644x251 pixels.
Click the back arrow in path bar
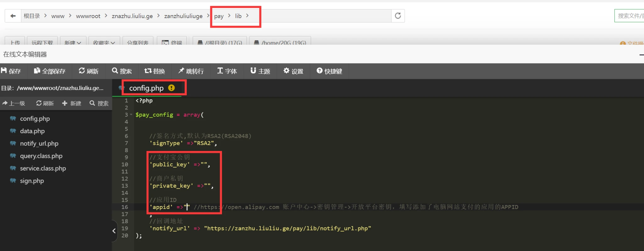pos(13,16)
